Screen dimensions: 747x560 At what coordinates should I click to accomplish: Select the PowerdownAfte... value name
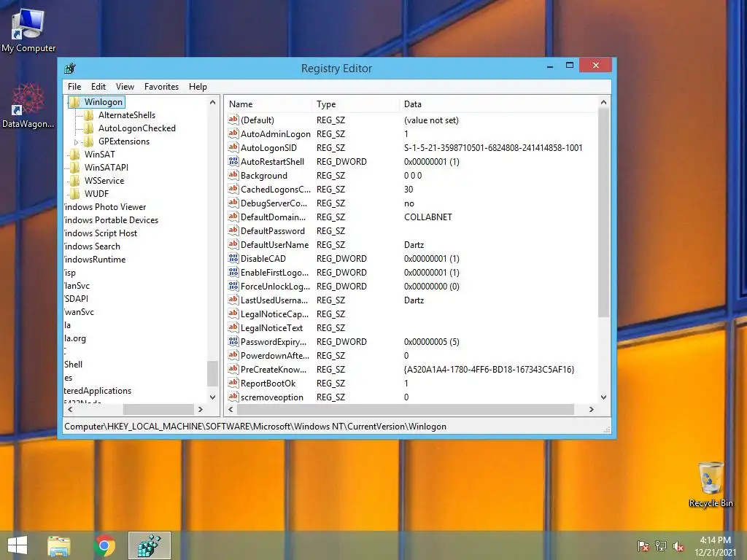tap(275, 355)
